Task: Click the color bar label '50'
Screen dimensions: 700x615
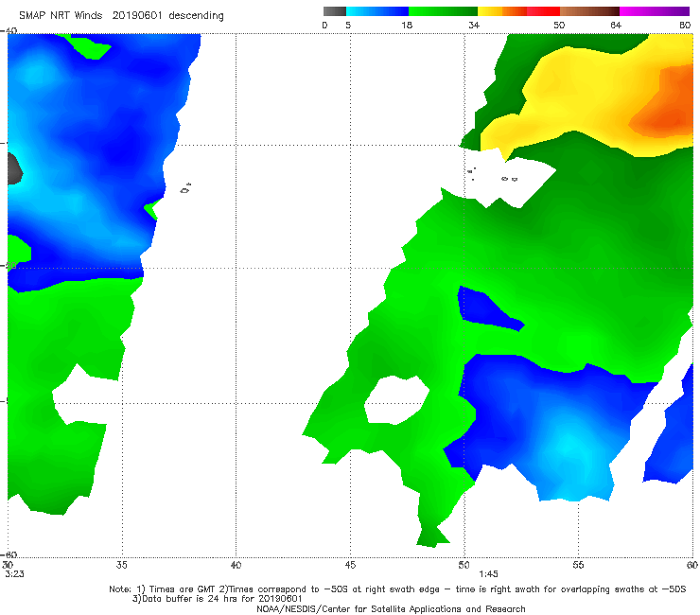Action: click(x=559, y=25)
